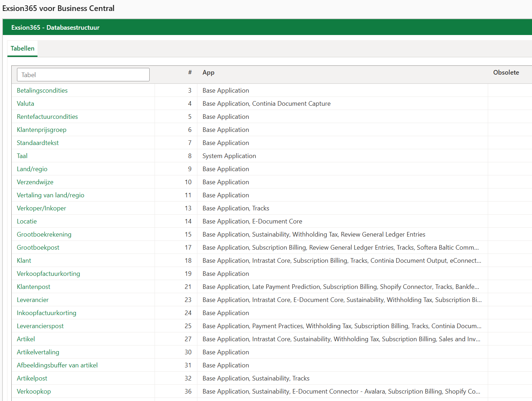The height and width of the screenshot is (401, 532).
Task: Open the Vertaling van land/regio link
Action: pos(51,195)
